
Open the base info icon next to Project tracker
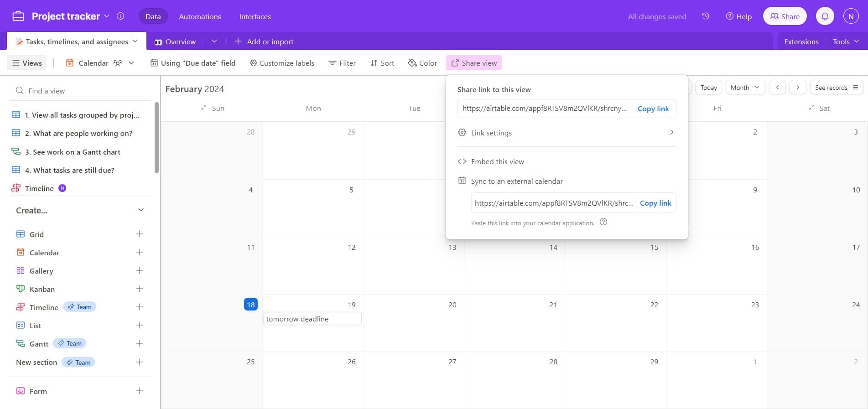(x=120, y=16)
